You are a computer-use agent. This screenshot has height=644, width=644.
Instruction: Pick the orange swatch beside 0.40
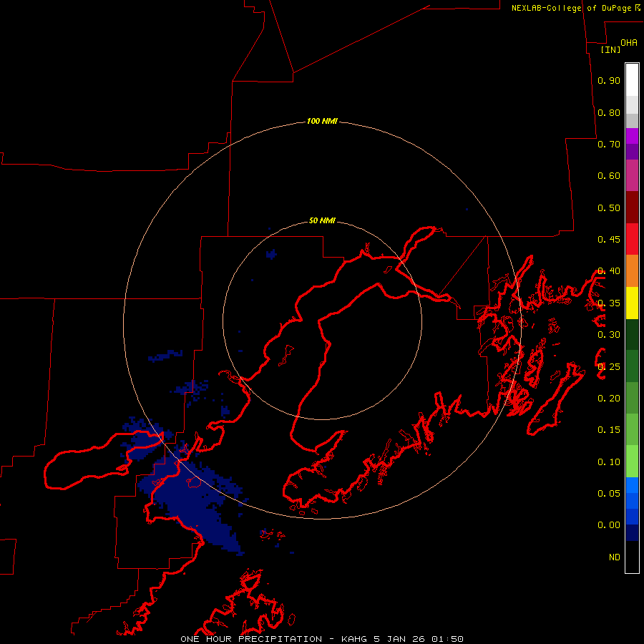[632, 270]
